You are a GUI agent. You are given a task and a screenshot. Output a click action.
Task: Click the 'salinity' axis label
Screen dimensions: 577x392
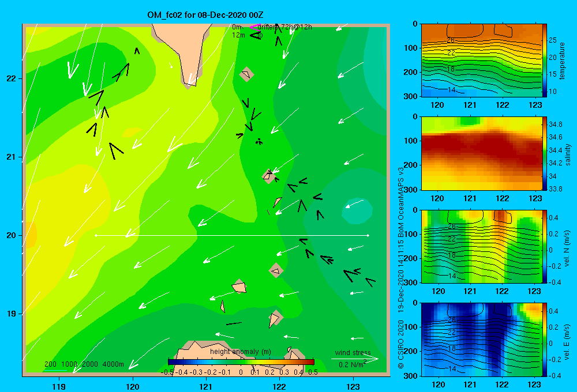click(x=568, y=154)
